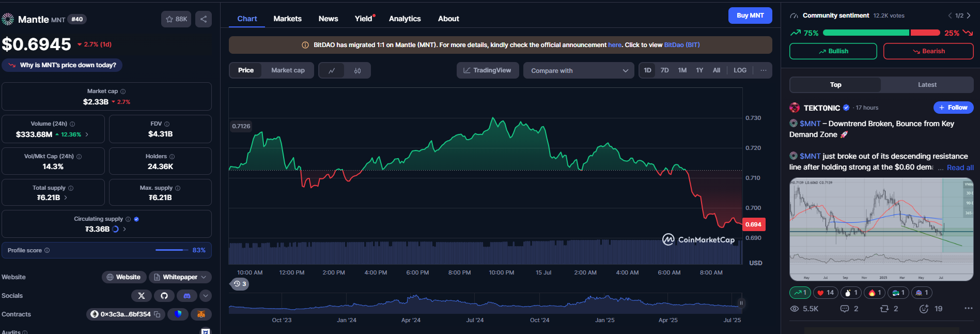Go to next community sentiment page arrow
Image resolution: width=980 pixels, height=334 pixels.
(969, 16)
